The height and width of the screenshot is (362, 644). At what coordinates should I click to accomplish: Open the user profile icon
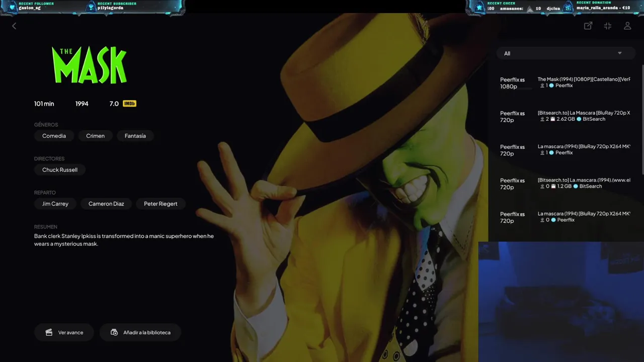pyautogui.click(x=627, y=26)
